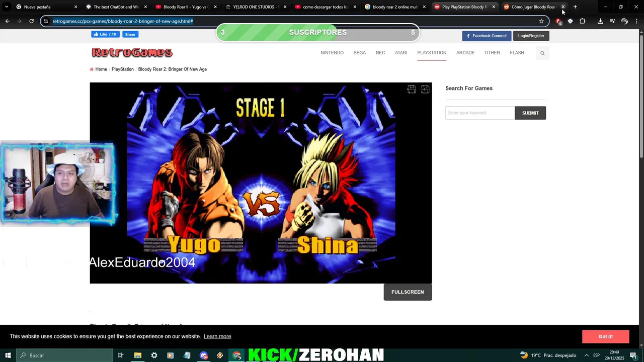Open the tab search dropdown arrow
This screenshot has width=644, height=362.
7,7
